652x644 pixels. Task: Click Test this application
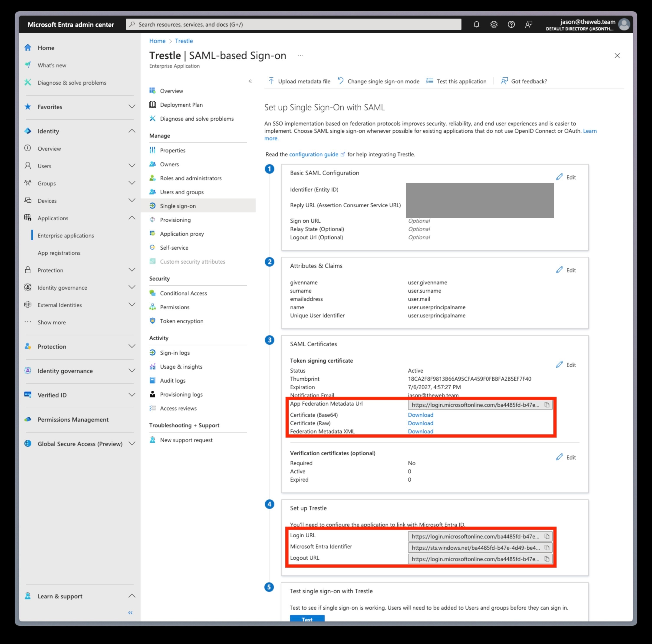coord(456,81)
